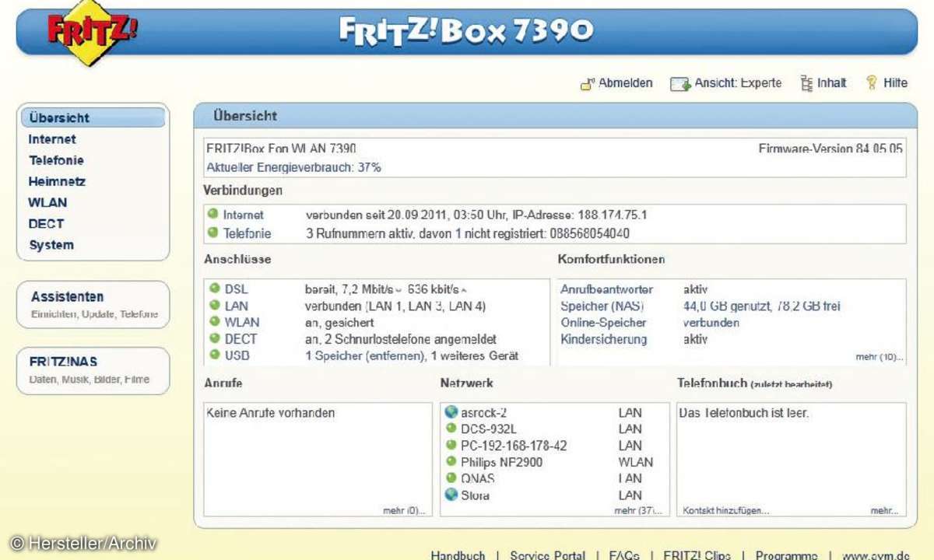
Task: Open Programme footer link
Action: 786,555
